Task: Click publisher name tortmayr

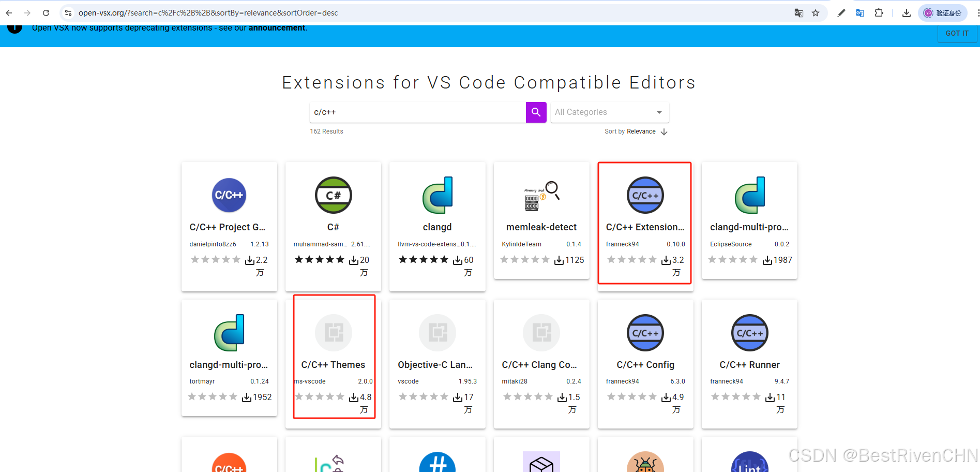Action: [x=202, y=381]
